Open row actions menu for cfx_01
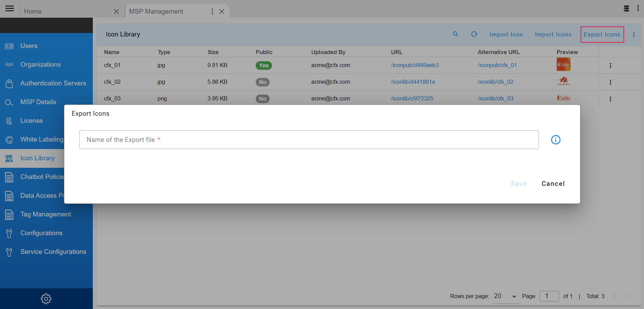Viewport: 644px width, 309px height. pyautogui.click(x=610, y=66)
